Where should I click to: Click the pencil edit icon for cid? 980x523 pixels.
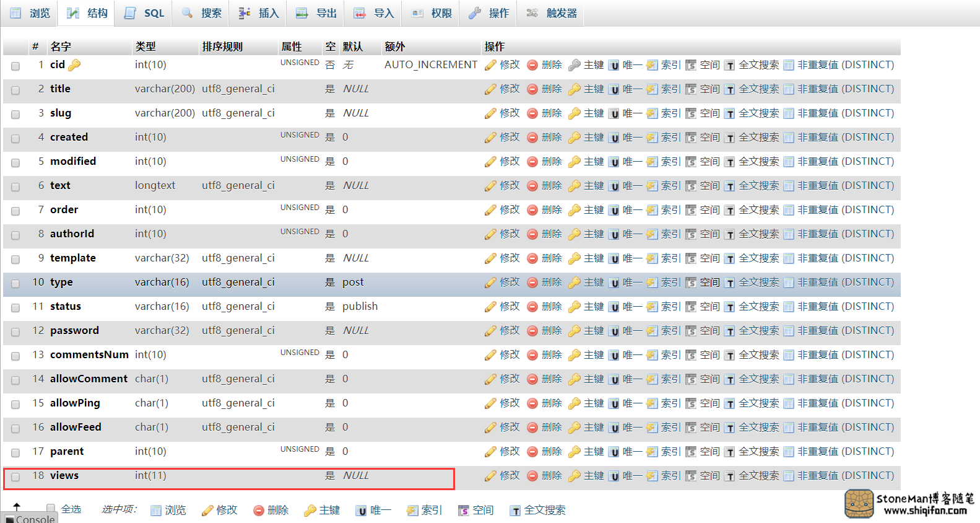pos(490,65)
